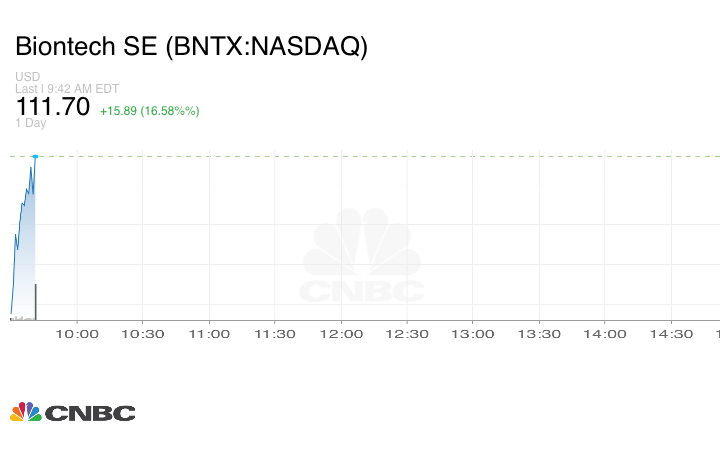The height and width of the screenshot is (450, 720).
Task: Click the 14:30 time axis label
Action: pos(670,334)
